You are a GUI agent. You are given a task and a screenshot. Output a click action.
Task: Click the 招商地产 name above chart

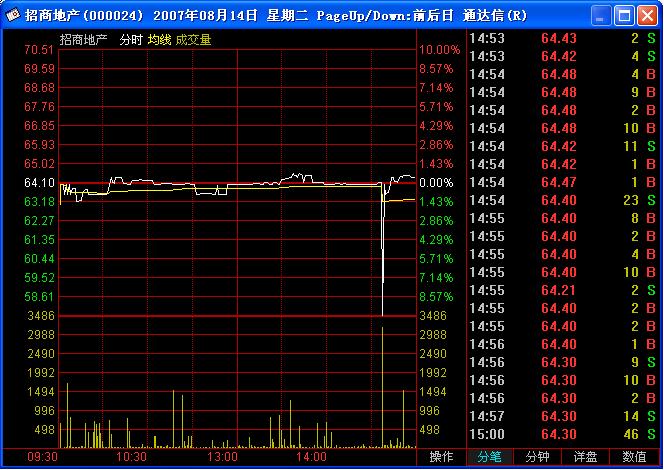83,40
